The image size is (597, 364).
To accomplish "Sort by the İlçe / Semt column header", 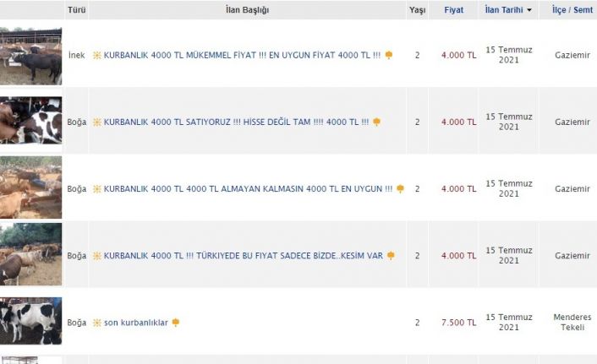I will (572, 10).
